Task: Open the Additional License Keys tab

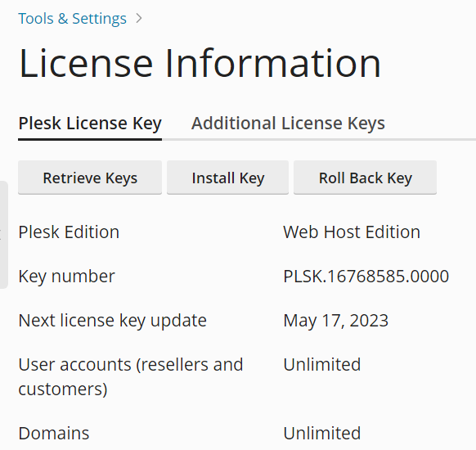Action: [x=288, y=124]
